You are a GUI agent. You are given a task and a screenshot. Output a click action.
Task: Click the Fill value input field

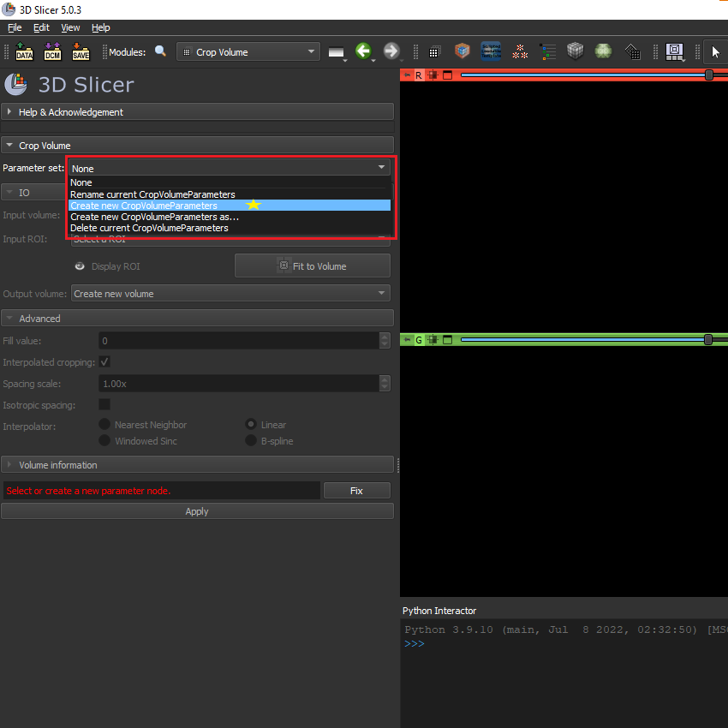point(239,340)
